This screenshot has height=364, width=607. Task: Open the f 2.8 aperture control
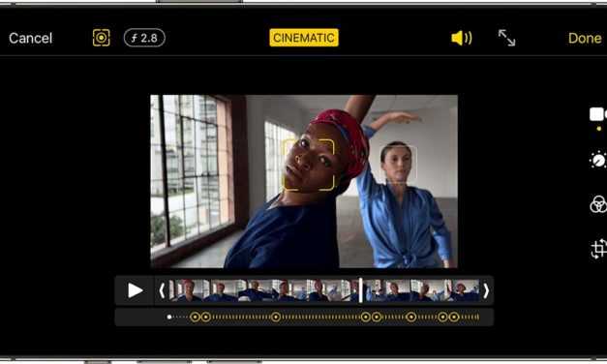click(144, 38)
